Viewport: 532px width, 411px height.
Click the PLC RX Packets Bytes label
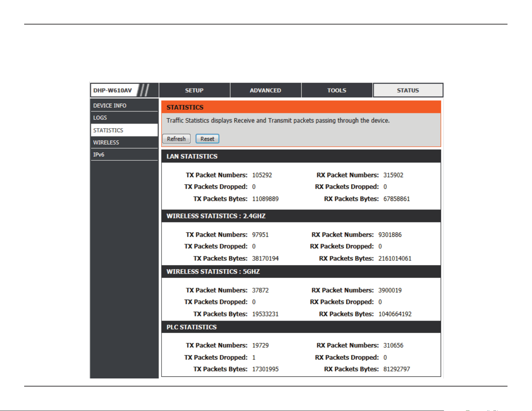pyautogui.click(x=351, y=369)
